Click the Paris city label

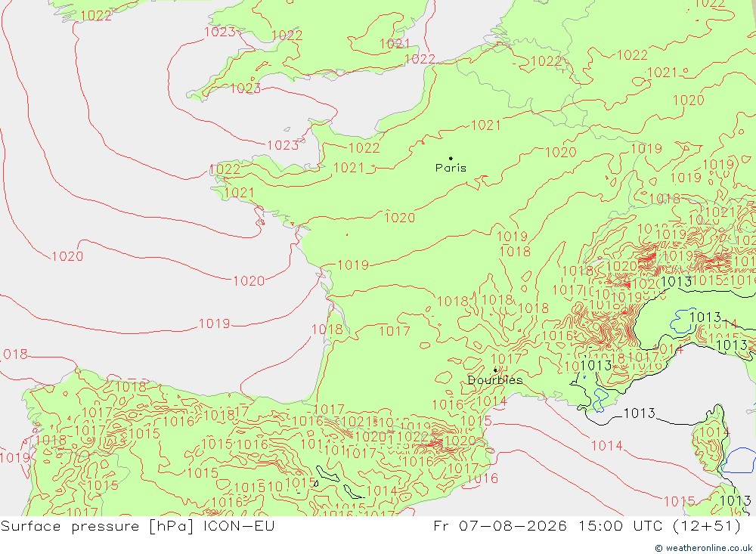[x=451, y=168]
